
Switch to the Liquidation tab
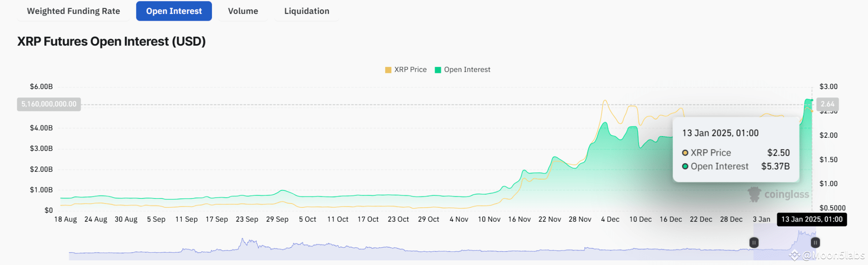pos(306,11)
